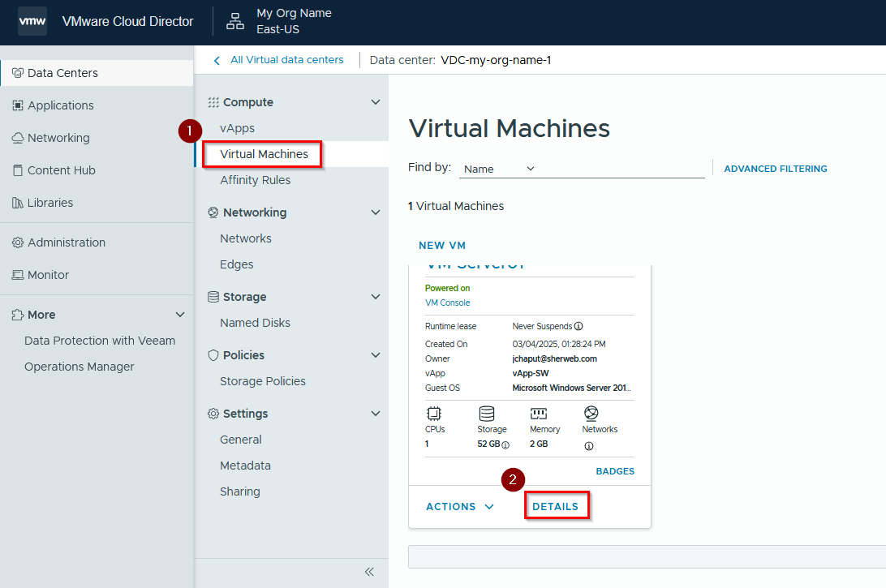The height and width of the screenshot is (588, 886).
Task: Click the Administration gear icon
Action: click(x=18, y=242)
